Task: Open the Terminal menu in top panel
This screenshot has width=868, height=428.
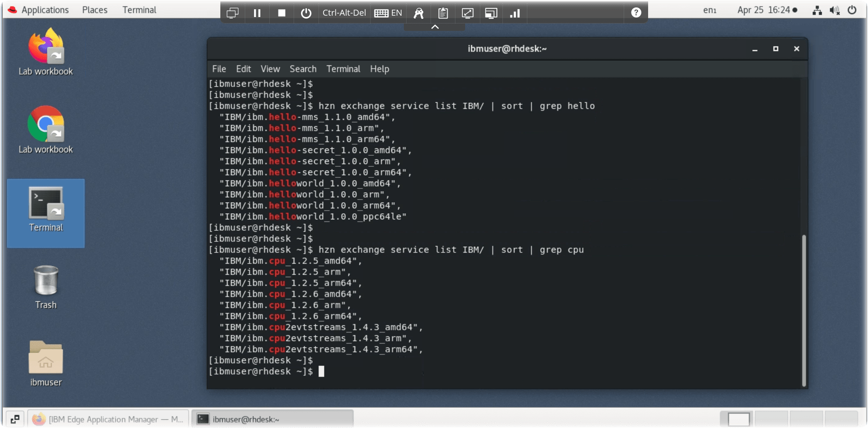Action: pyautogui.click(x=139, y=10)
